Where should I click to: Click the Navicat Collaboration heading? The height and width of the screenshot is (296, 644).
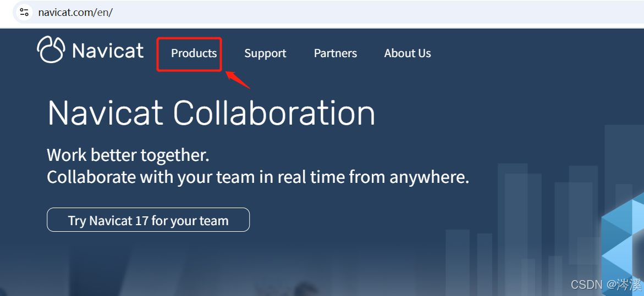point(212,113)
